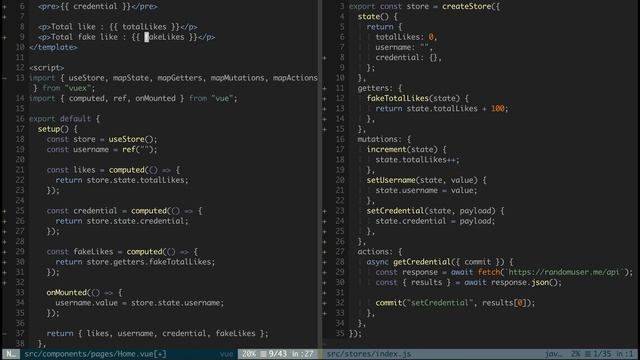640x360 pixels.
Task: Click the 9/43 line counter in status line
Action: click(x=277, y=354)
